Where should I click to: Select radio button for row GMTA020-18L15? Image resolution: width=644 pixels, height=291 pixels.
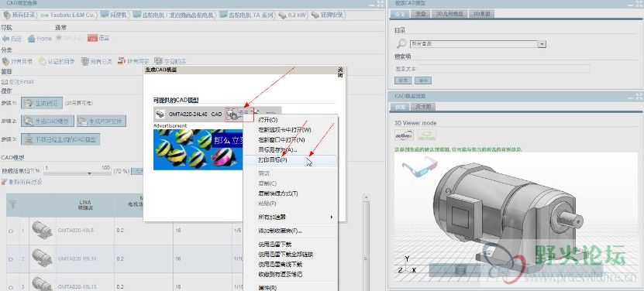[11, 286]
